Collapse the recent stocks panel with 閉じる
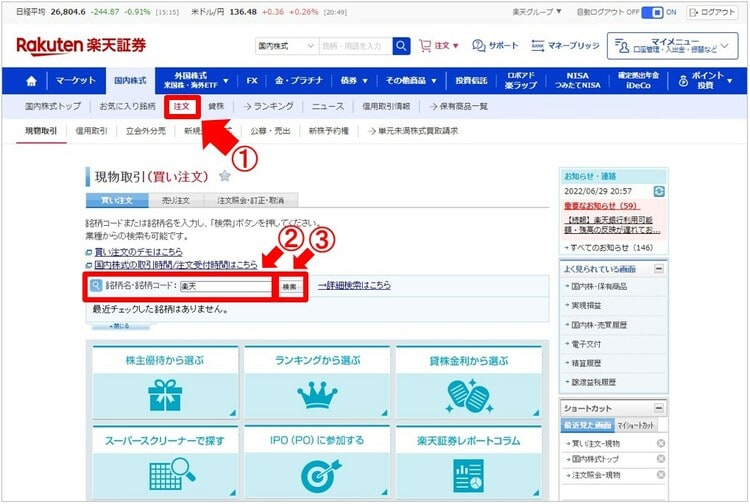The image size is (750, 504). [120, 326]
